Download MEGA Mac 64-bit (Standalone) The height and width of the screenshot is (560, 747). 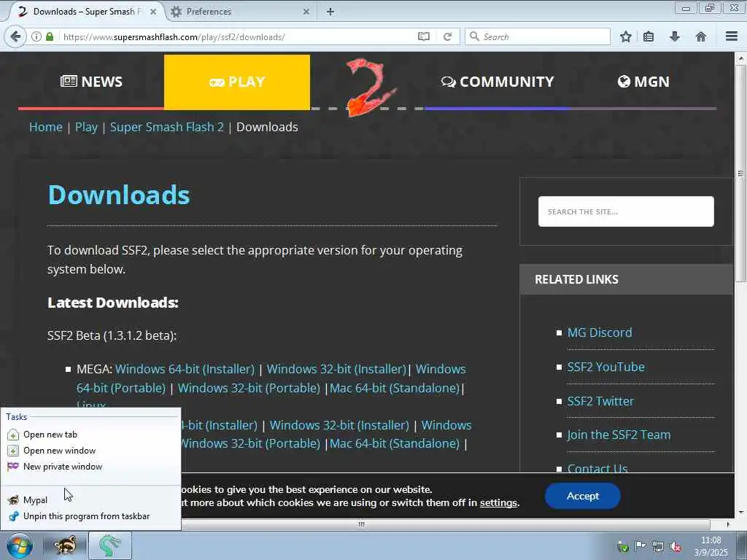coord(395,388)
